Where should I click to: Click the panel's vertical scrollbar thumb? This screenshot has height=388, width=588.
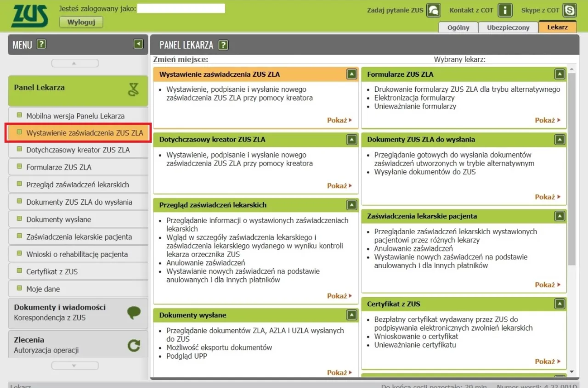(572, 169)
